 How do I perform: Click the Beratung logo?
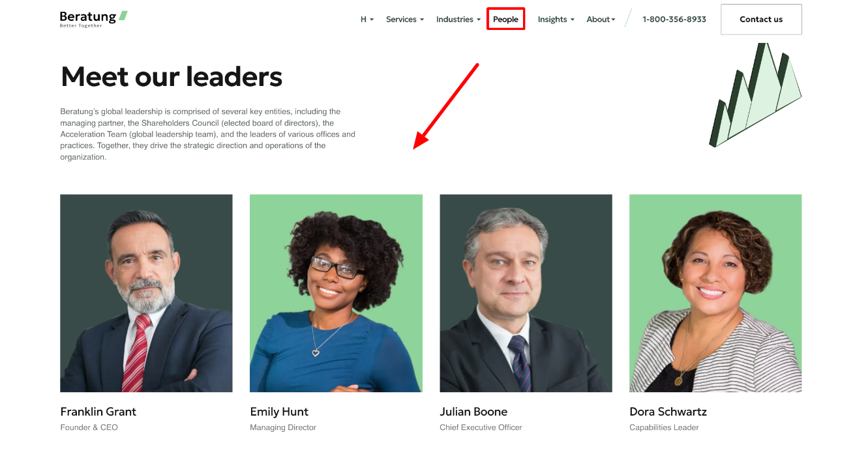point(93,19)
